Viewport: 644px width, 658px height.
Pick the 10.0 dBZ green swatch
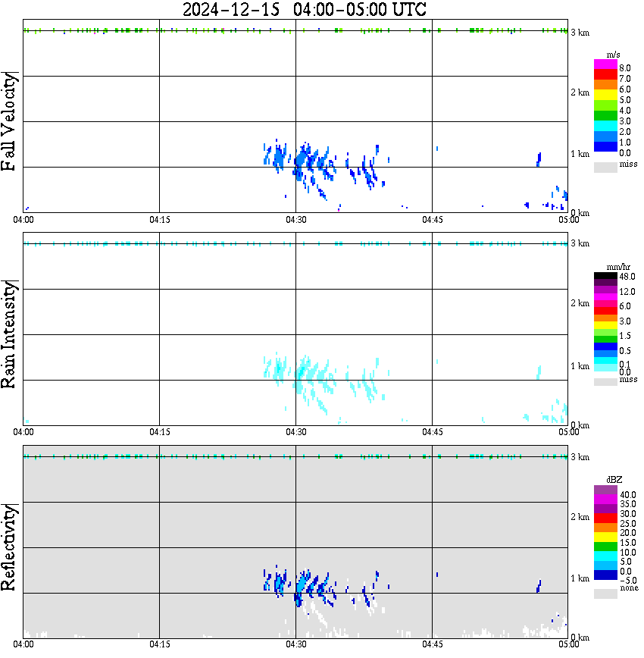click(x=605, y=547)
